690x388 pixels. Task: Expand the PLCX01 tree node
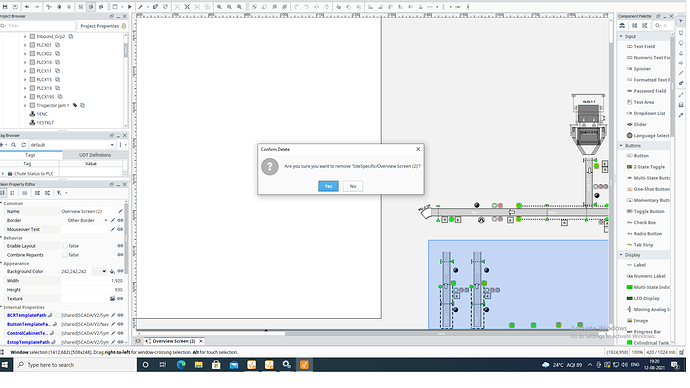(x=25, y=45)
